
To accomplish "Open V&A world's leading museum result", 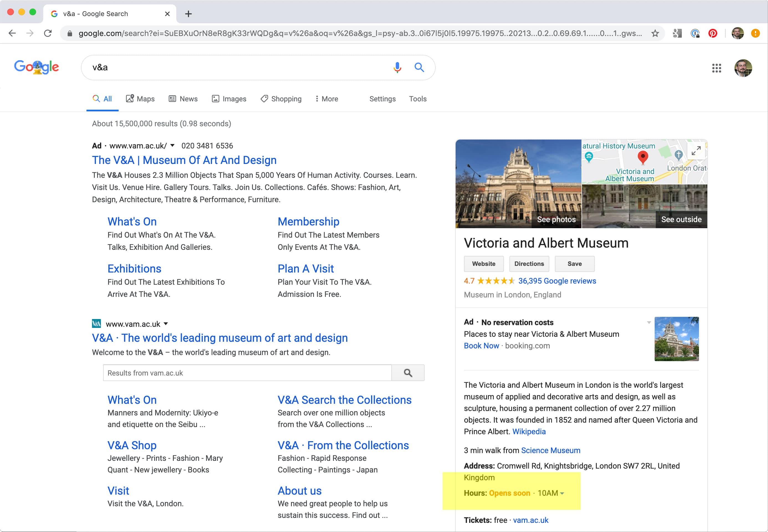I will (x=220, y=338).
